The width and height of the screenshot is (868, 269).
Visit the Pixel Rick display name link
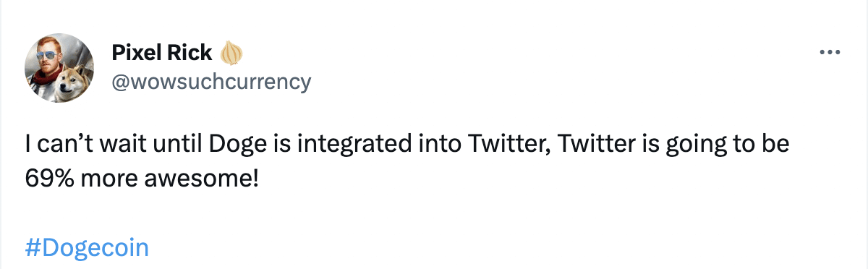(x=162, y=53)
